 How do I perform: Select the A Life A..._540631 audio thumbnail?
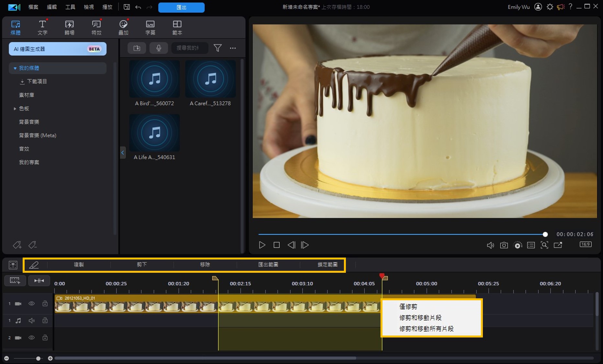pyautogui.click(x=154, y=133)
